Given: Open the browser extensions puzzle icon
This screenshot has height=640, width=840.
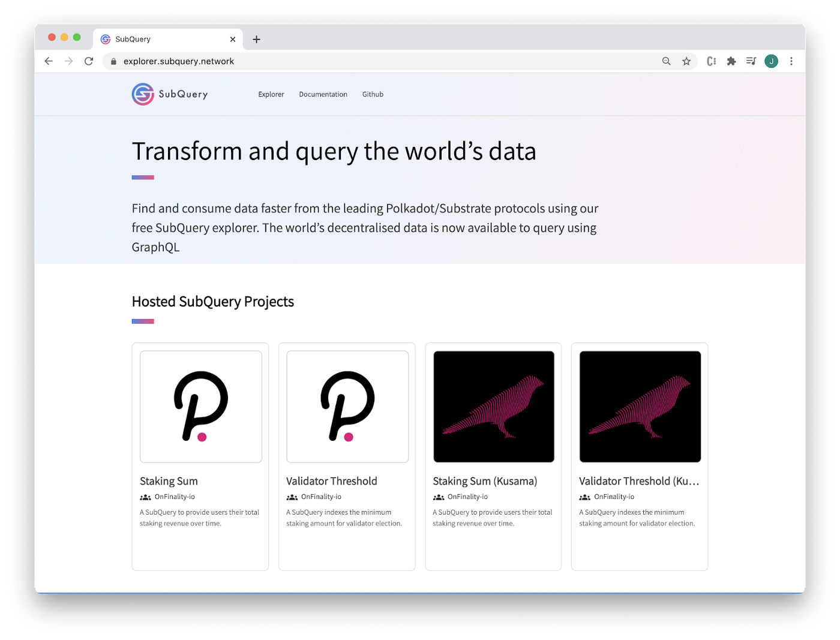Looking at the screenshot, I should pyautogui.click(x=731, y=61).
